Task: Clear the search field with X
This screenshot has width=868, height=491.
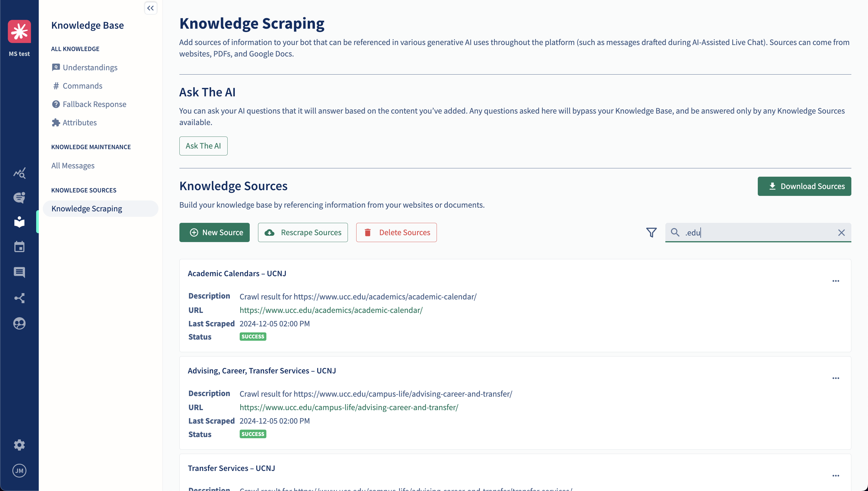Action: 841,232
